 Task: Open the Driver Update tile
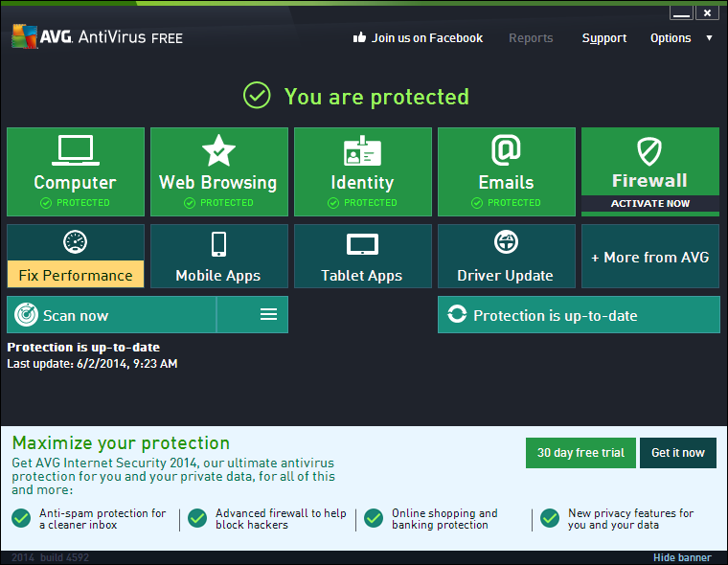506,256
